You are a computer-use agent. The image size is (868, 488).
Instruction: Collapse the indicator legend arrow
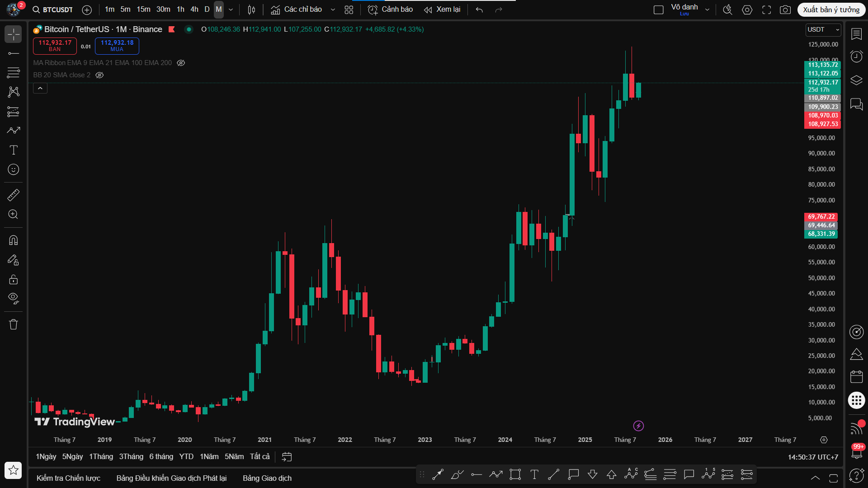[40, 88]
